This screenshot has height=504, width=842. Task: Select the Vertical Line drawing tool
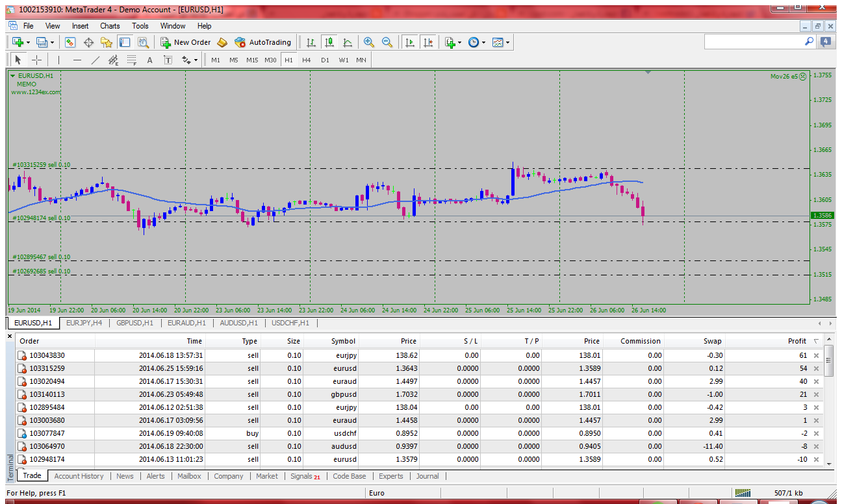pyautogui.click(x=58, y=60)
